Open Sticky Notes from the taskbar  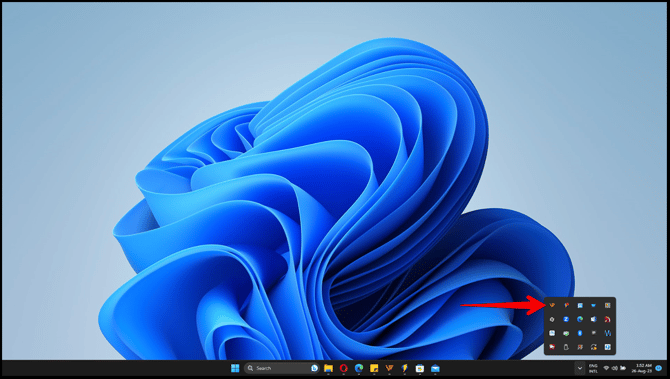click(x=374, y=368)
